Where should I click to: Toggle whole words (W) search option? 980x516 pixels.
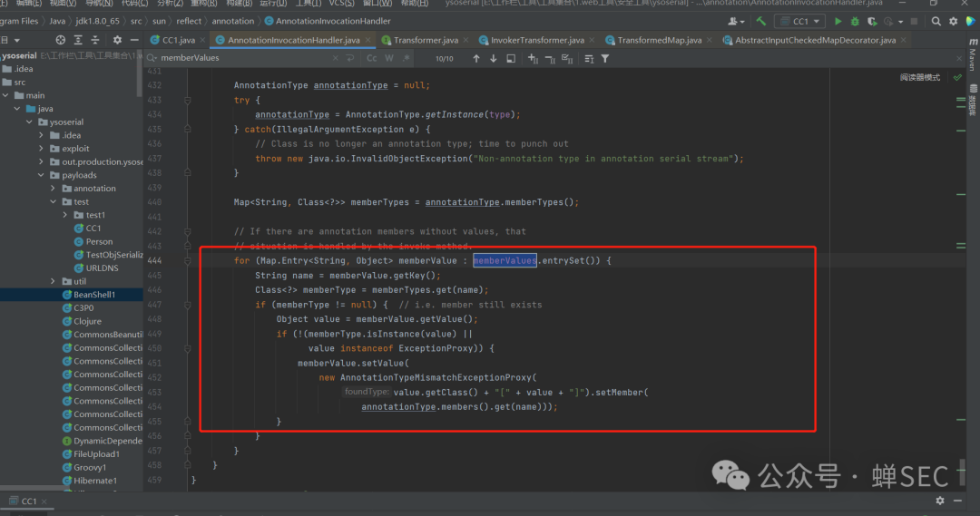click(x=389, y=58)
